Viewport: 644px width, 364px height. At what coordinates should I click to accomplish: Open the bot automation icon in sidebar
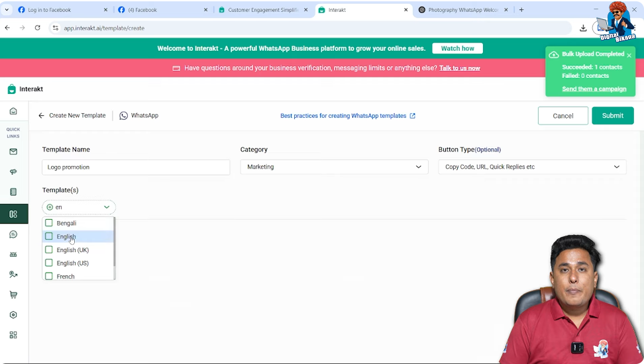(13, 254)
